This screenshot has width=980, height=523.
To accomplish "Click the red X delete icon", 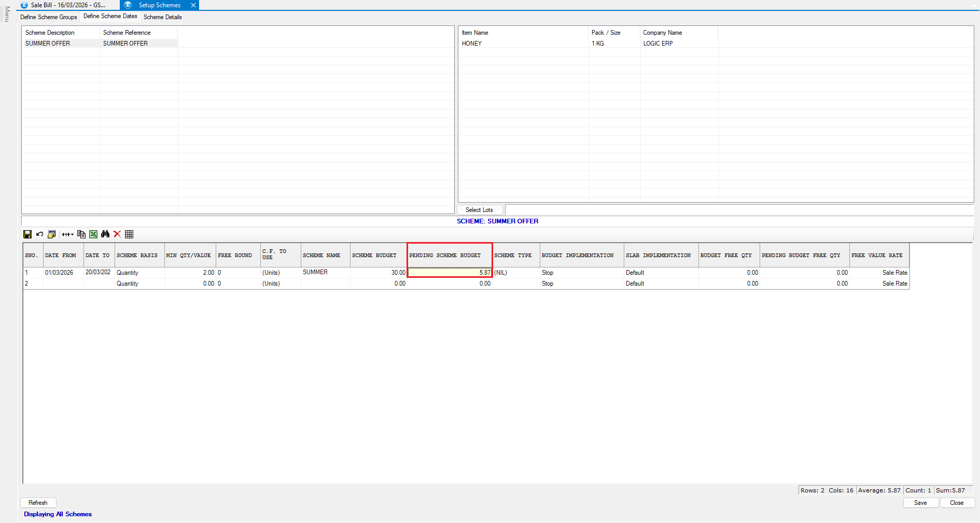I will pyautogui.click(x=117, y=234).
